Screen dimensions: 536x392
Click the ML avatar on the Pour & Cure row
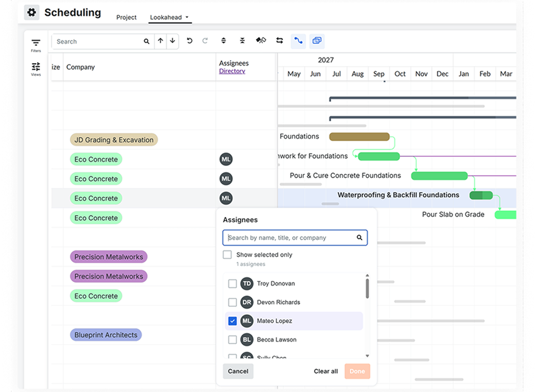[226, 179]
